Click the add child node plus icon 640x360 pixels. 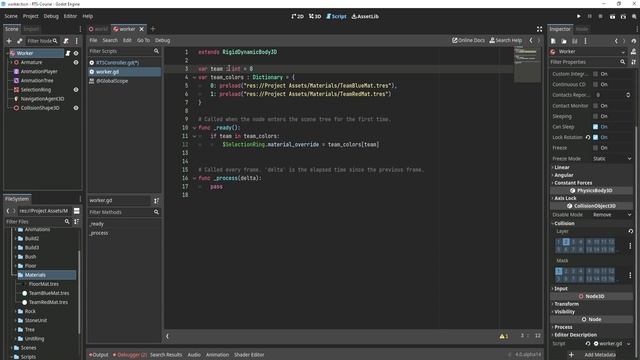coord(9,41)
